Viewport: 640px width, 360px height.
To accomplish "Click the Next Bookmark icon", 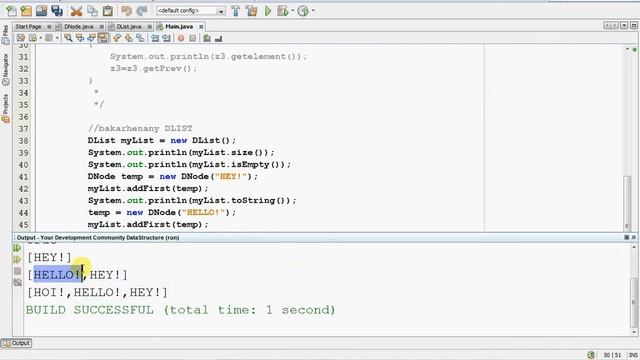I will (x=129, y=38).
